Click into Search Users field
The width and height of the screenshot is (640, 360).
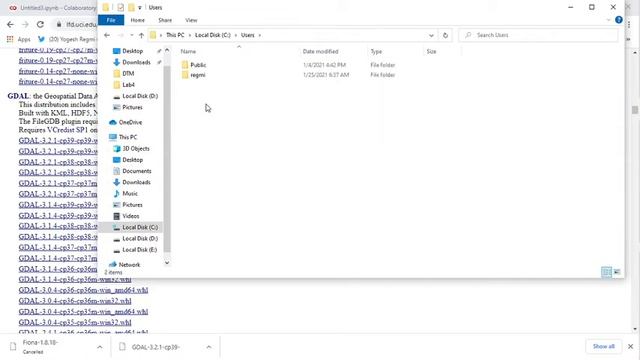tap(539, 36)
